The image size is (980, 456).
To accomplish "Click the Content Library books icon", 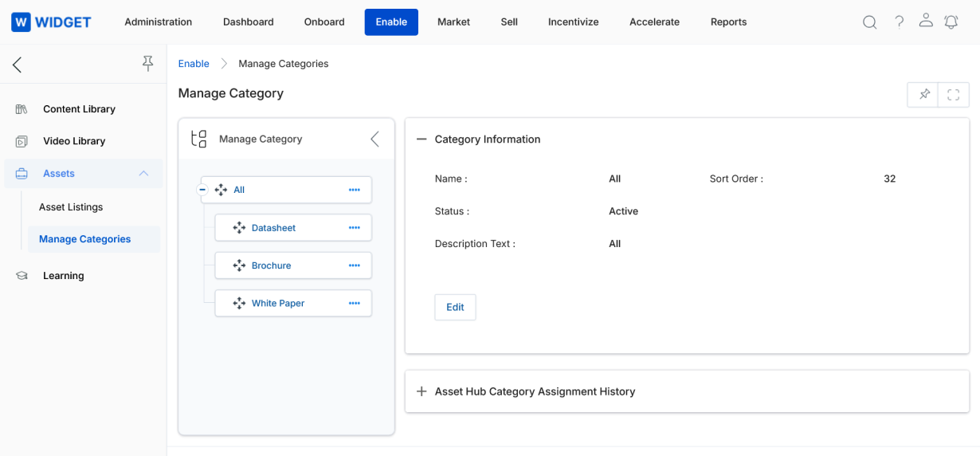I will pyautogui.click(x=22, y=109).
